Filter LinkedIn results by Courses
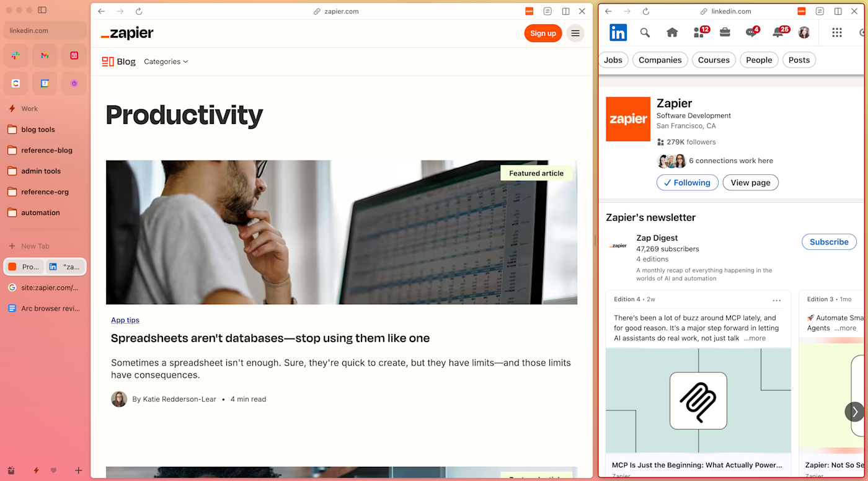The width and height of the screenshot is (868, 481). coord(714,60)
